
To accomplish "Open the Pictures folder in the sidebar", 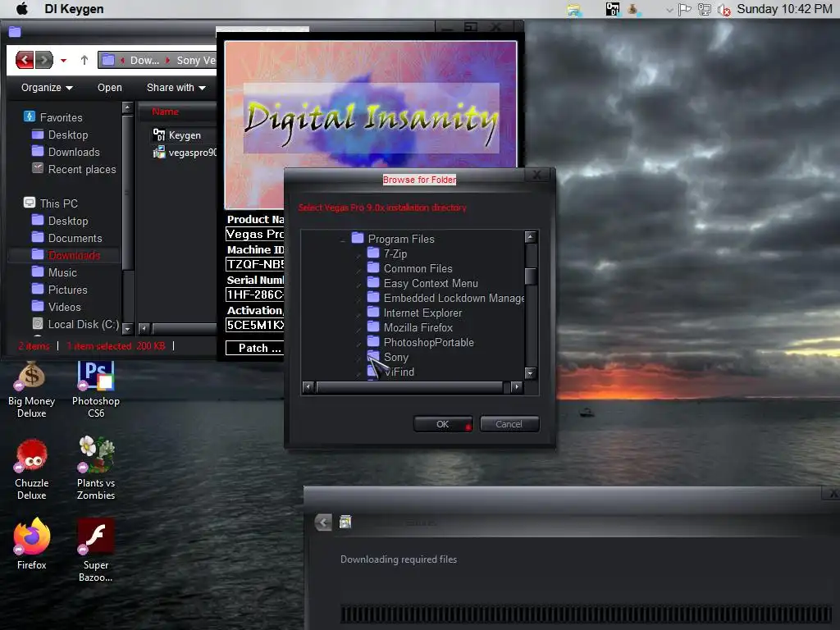I will (x=59, y=290).
